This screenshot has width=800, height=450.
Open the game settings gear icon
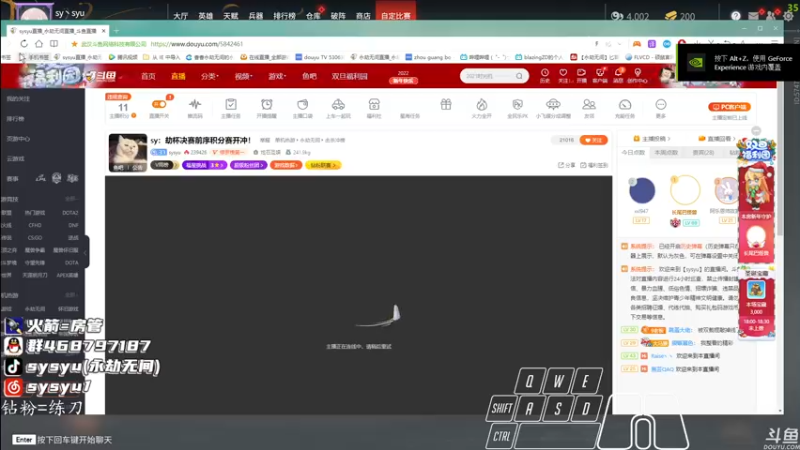click(x=788, y=16)
